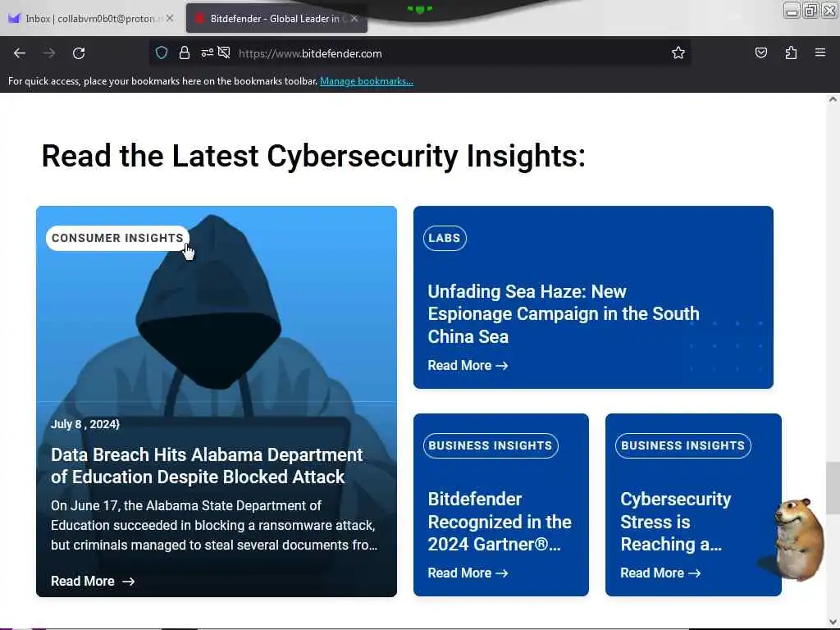Screen dimensions: 840x630
Task: Click the Read the Latest Cybersecurity Insights heading
Action: (313, 156)
